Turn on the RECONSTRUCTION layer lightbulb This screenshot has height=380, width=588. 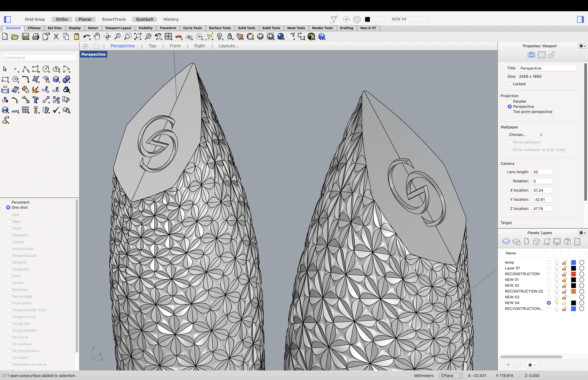click(556, 274)
